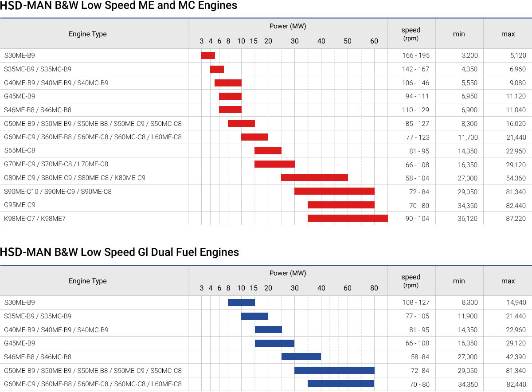Click 'S46ME-B8 / S46MC-B8' in ME and MC table
This screenshot has width=532, height=392.
tap(38, 110)
